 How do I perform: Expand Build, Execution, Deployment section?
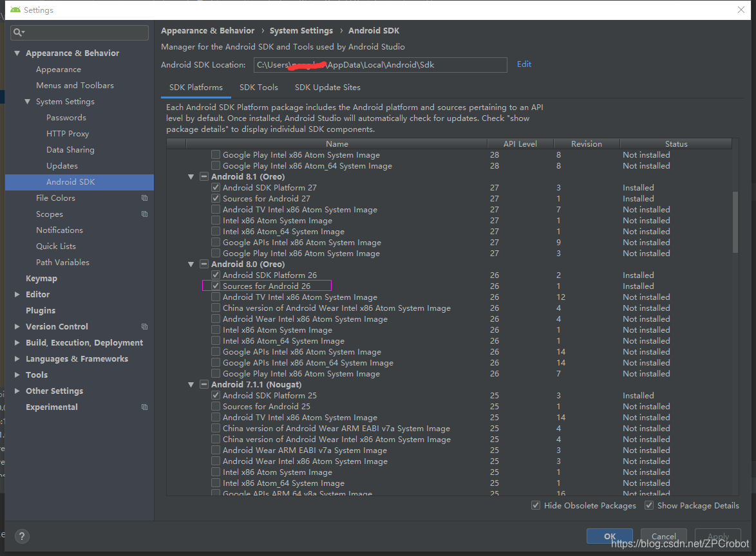[17, 342]
